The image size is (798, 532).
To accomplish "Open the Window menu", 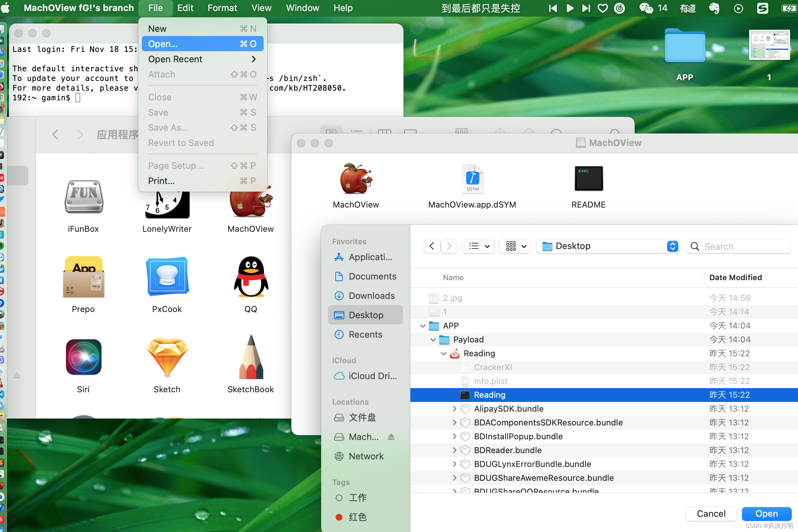I will (x=302, y=8).
